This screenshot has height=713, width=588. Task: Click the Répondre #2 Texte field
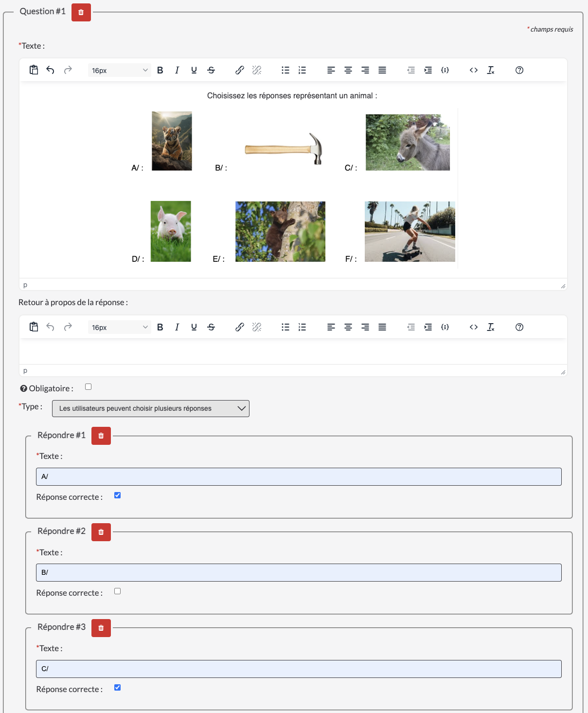(x=299, y=572)
